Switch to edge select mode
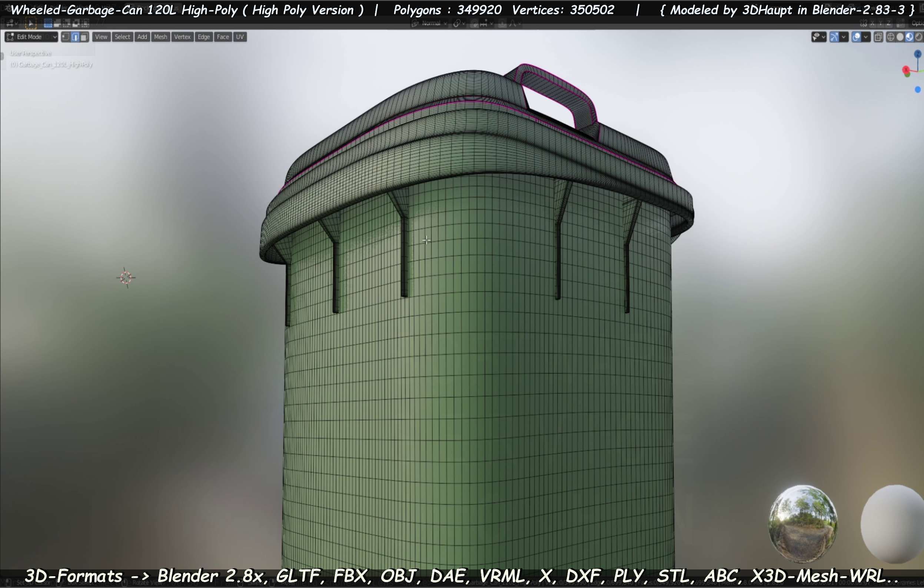Image resolution: width=924 pixels, height=588 pixels. coord(75,37)
